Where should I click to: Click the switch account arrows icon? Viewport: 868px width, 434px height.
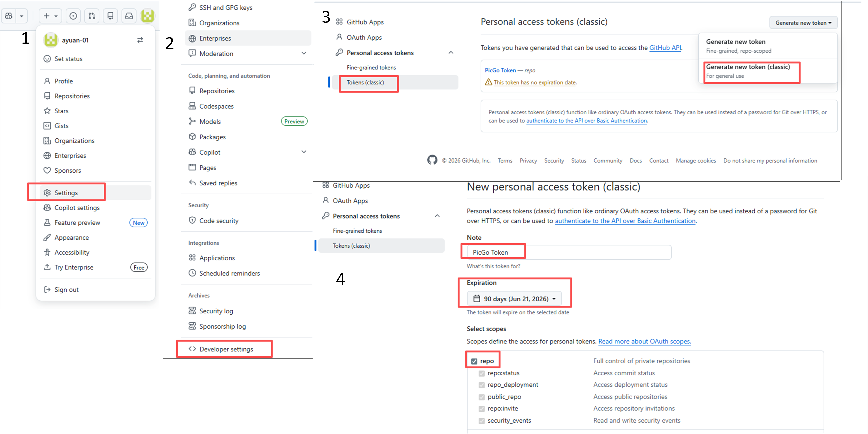pyautogui.click(x=140, y=40)
